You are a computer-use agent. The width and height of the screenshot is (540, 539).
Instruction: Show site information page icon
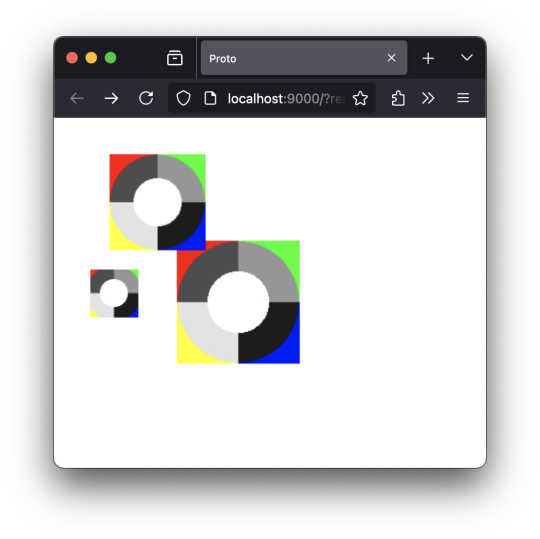click(x=210, y=99)
